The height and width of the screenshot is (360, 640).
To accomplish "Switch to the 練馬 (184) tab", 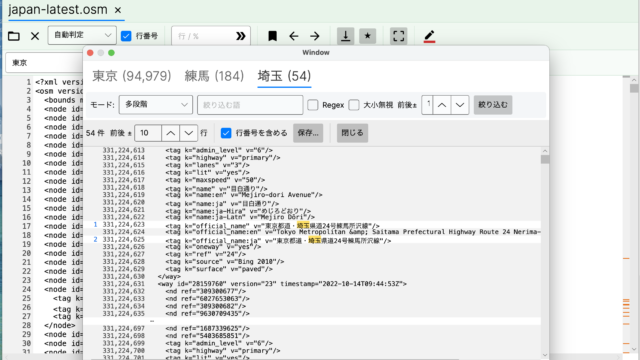I will tap(214, 76).
